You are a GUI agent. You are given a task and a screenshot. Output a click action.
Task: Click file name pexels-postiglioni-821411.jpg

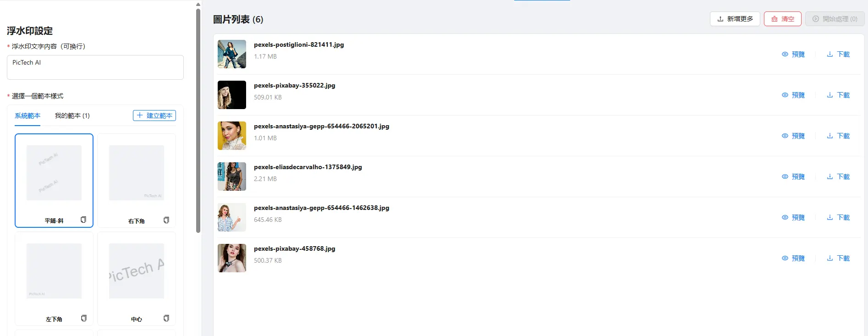pos(299,44)
